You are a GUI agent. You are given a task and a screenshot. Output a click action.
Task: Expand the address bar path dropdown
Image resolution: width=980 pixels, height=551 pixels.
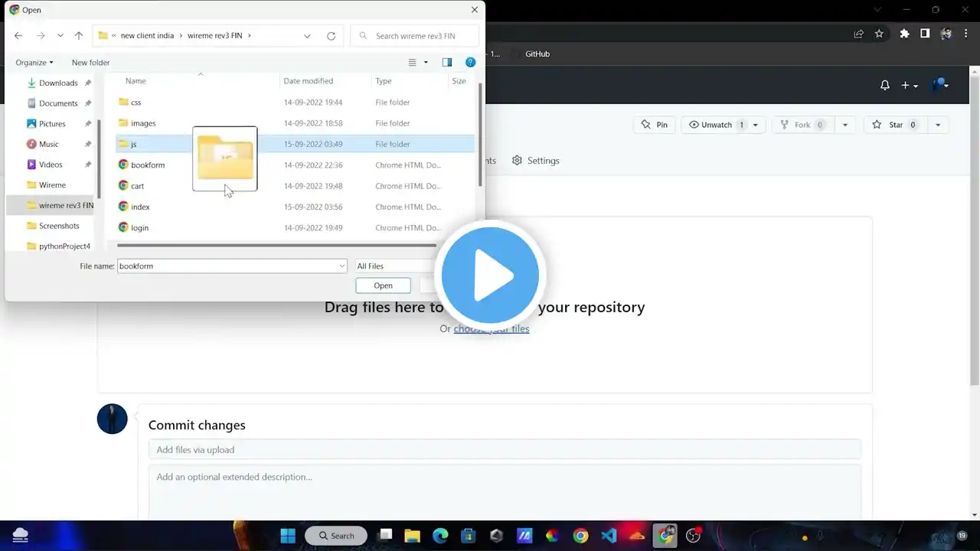coord(307,36)
